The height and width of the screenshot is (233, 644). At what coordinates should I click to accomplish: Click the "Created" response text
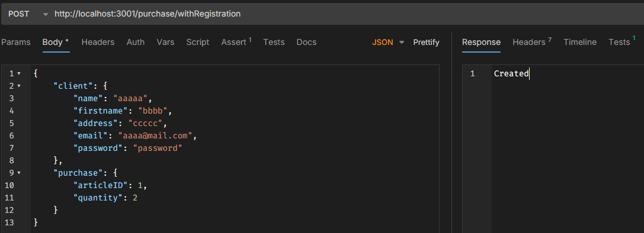pyautogui.click(x=511, y=74)
